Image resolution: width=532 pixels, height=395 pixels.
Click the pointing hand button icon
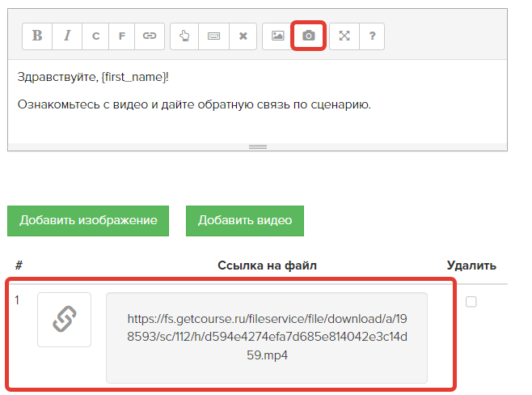click(x=184, y=36)
